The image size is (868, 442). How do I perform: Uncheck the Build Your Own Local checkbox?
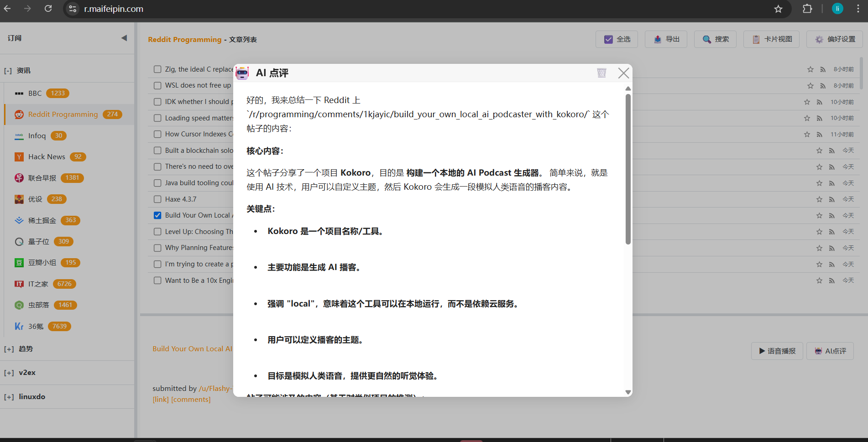click(x=157, y=215)
